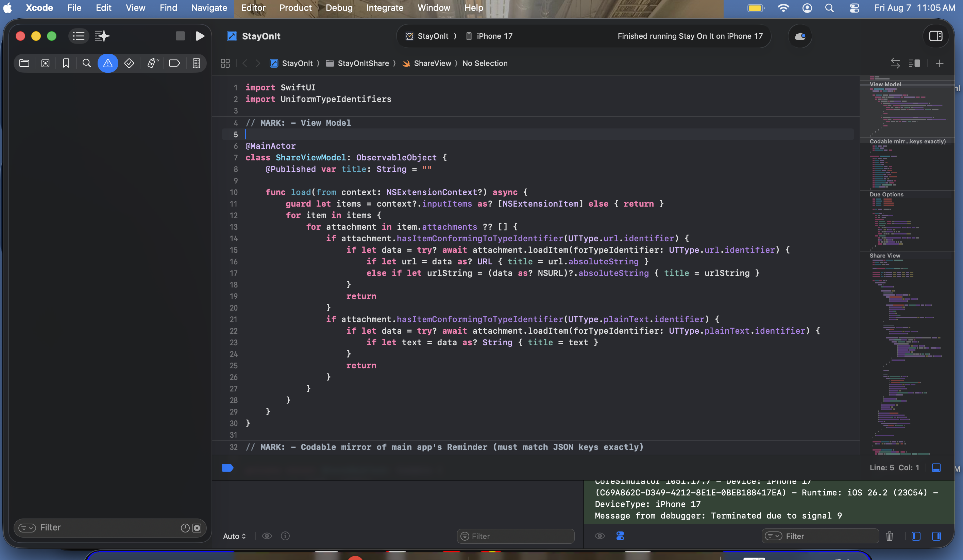Add a new editor pane

point(940,64)
